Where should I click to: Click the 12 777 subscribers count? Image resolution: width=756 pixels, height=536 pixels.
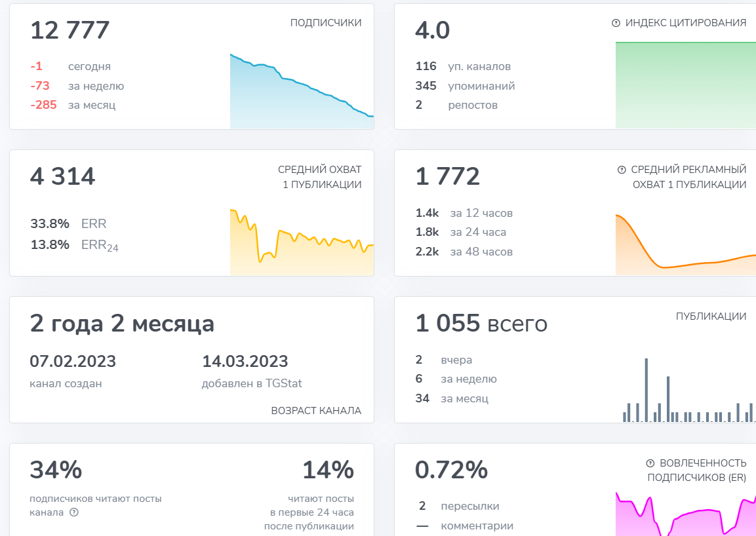(70, 30)
